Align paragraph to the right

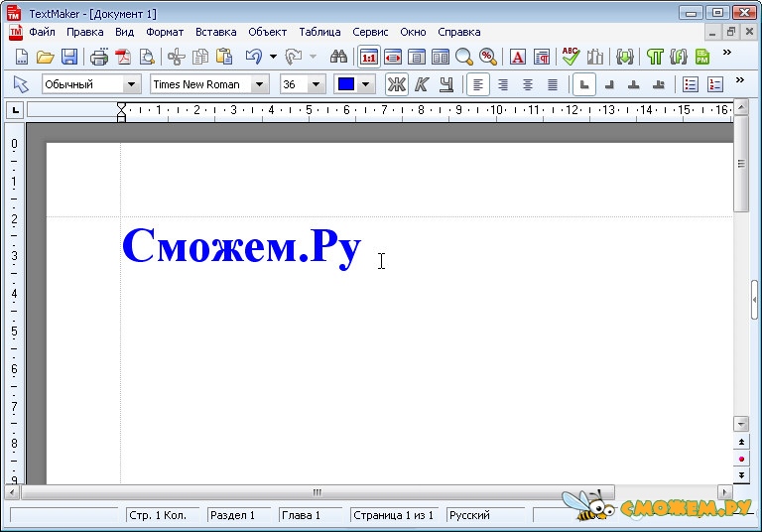coord(502,84)
